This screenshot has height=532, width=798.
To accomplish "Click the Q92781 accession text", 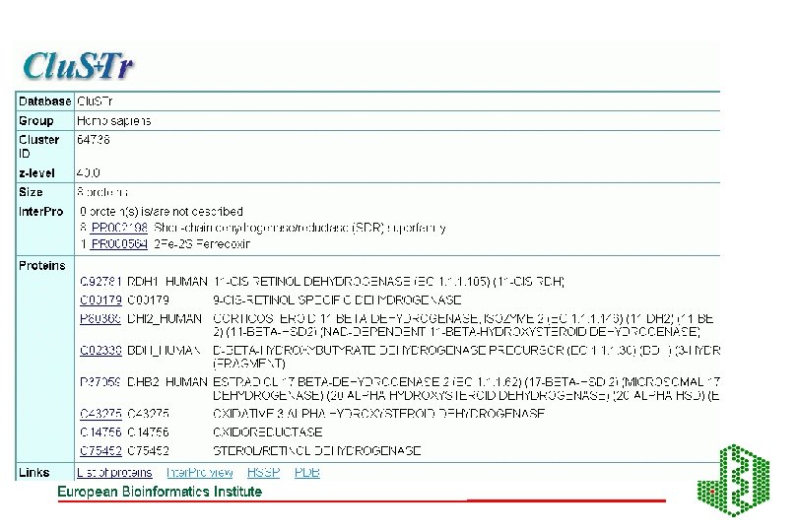I will pyautogui.click(x=100, y=282).
